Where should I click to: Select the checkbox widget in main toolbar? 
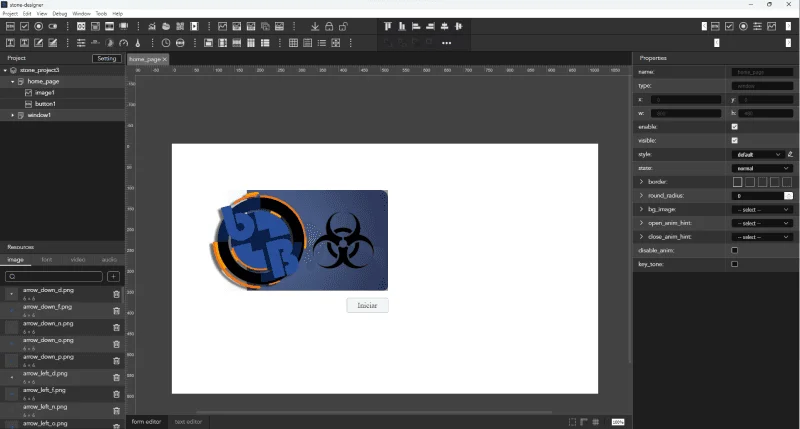[x=24, y=27]
